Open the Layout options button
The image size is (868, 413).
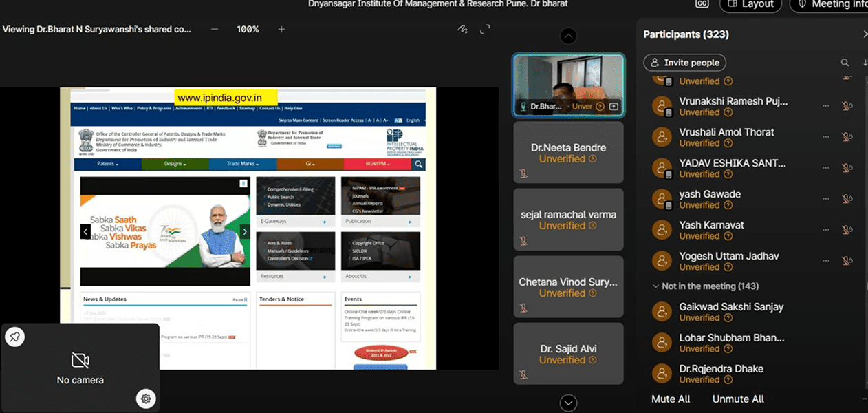click(x=750, y=4)
